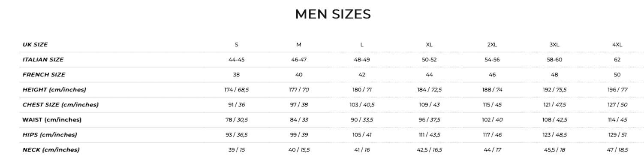This screenshot has width=644, height=167.
Task: Click the WAIST (cm/inches) label
Action: [x=52, y=120]
